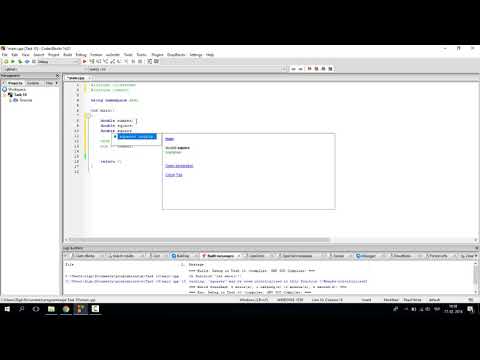480x360 pixels.
Task: Switch to the Projects tab
Action: click(x=15, y=83)
